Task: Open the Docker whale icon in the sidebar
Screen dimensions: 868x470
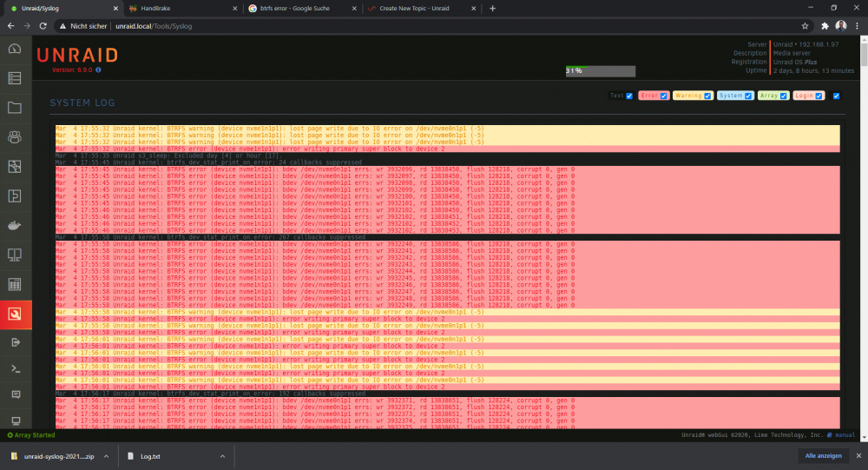Action: pos(15,226)
